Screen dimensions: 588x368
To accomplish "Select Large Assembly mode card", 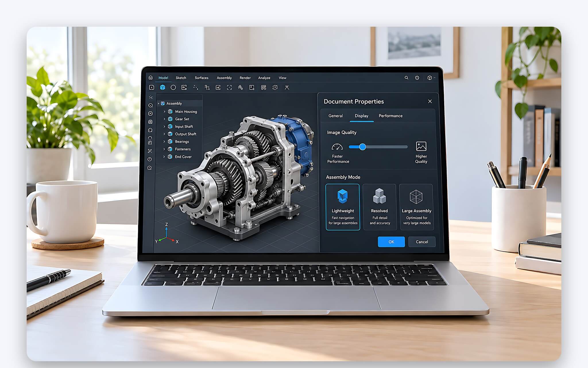I will click(x=417, y=207).
